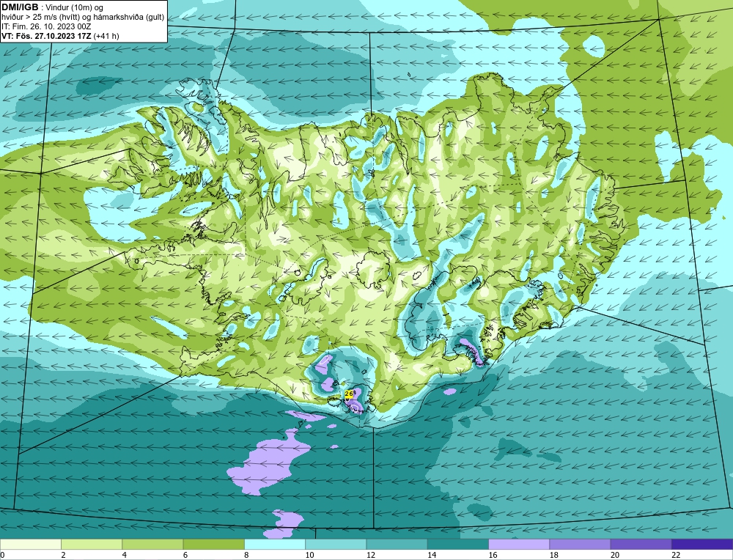Click the "DMI/IGB" title in the header box
Screen dimensions: 733x560
[x=20, y=7]
